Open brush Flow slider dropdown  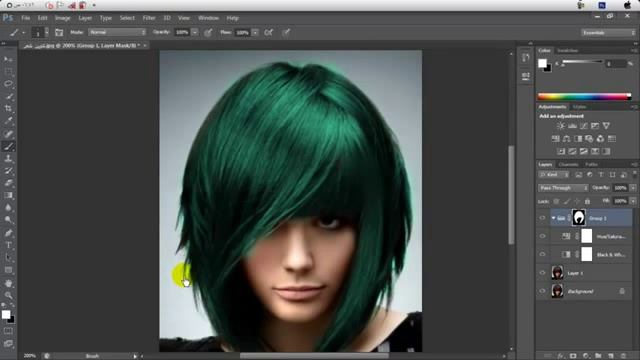255,32
